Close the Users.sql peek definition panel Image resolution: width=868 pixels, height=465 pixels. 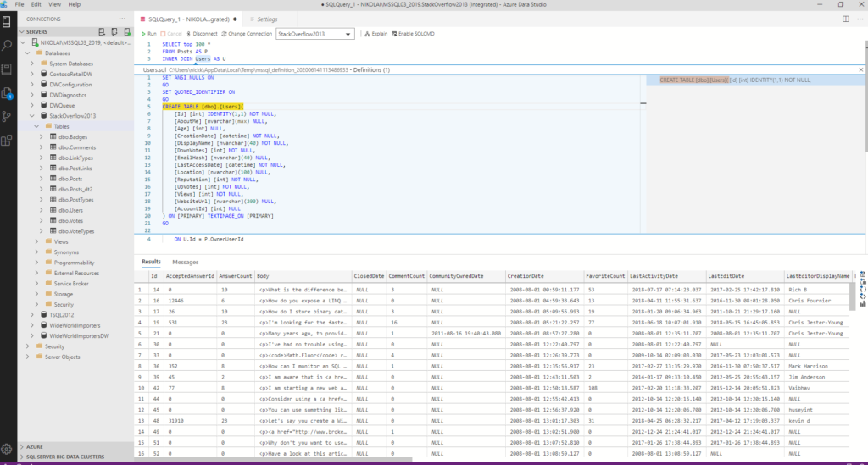pos(861,69)
